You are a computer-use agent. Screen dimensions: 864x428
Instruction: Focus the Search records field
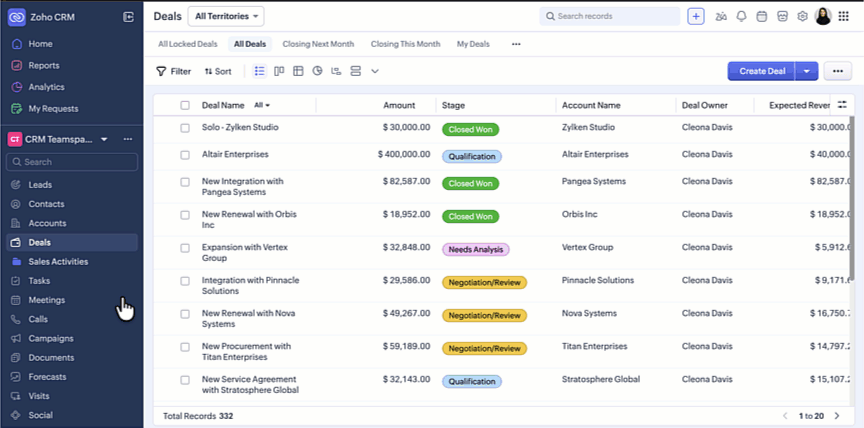610,17
